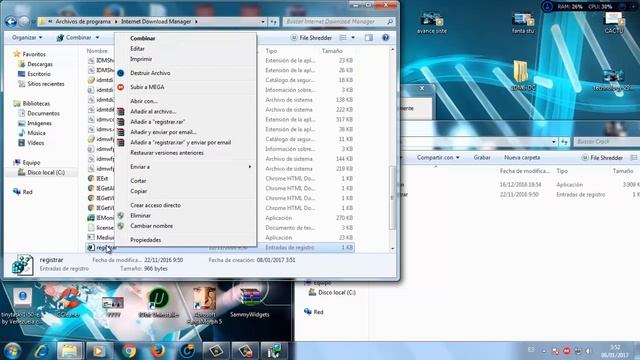Image resolution: width=640 pixels, height=360 pixels.
Task: Choose Copiar from the context menu
Action: click(138, 191)
